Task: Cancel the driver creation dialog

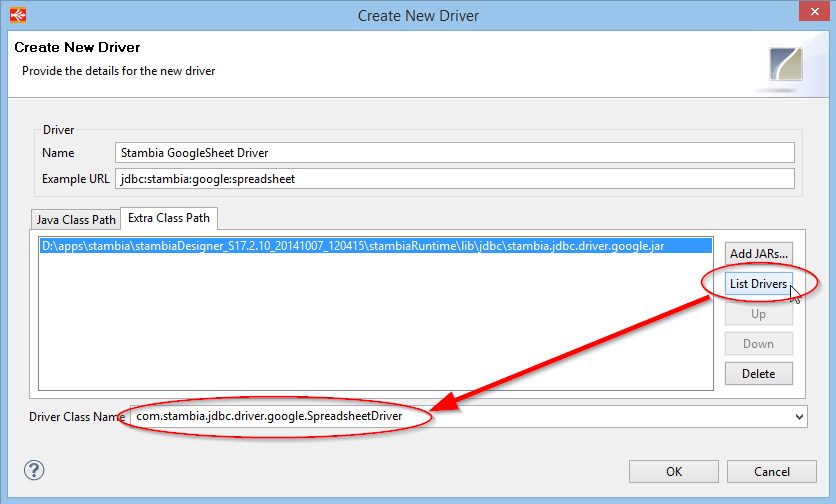Action: (771, 471)
